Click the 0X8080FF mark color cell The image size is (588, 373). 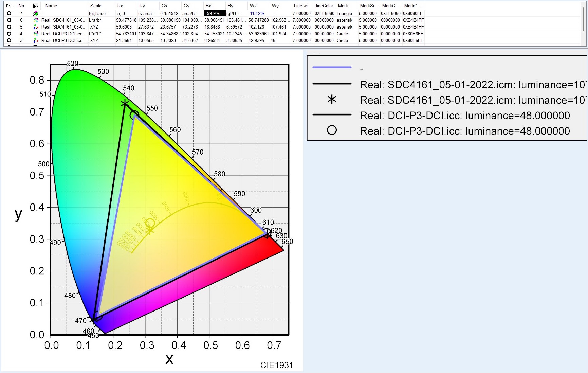pos(413,13)
